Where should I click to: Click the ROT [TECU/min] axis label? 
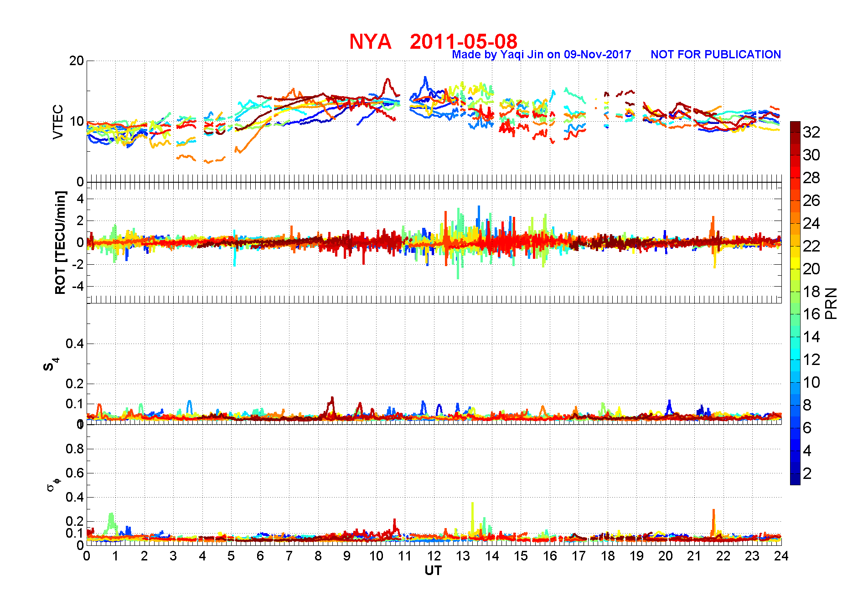tap(60, 242)
